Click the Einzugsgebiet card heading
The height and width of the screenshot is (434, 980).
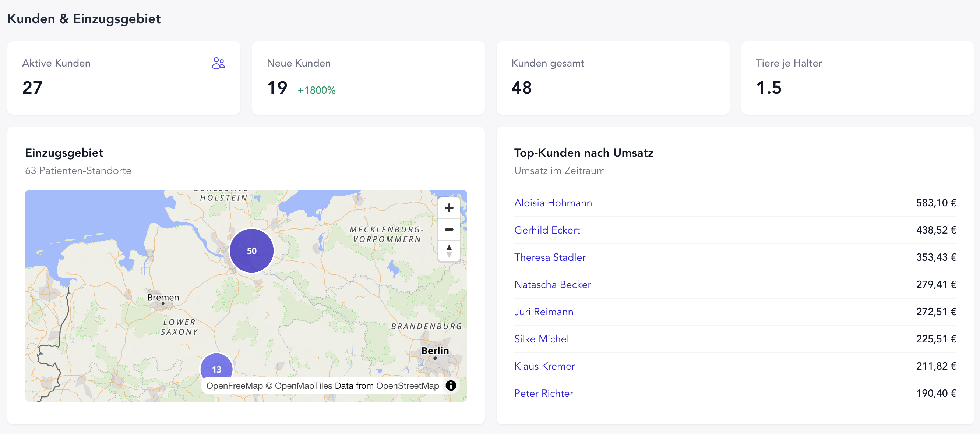(64, 153)
